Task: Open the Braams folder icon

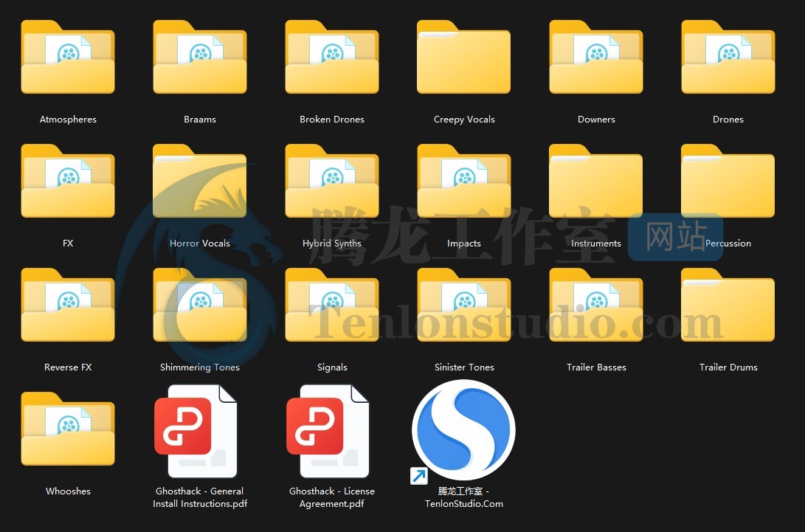Action: coord(200,57)
